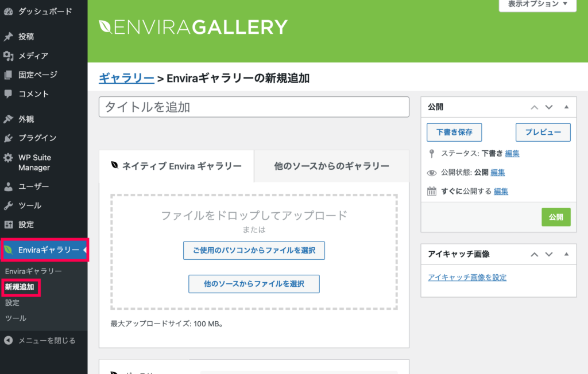Click the 外観 paintbrush icon
The height and width of the screenshot is (374, 588).
[8, 119]
